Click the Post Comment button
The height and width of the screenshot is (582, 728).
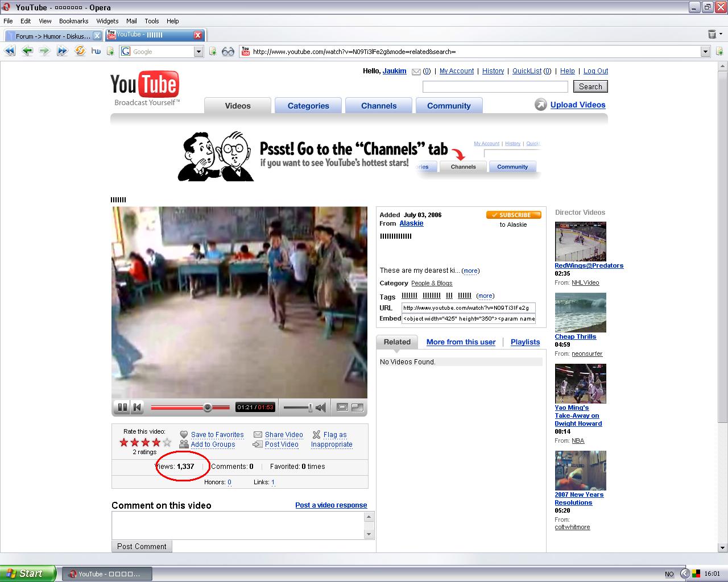(x=142, y=546)
